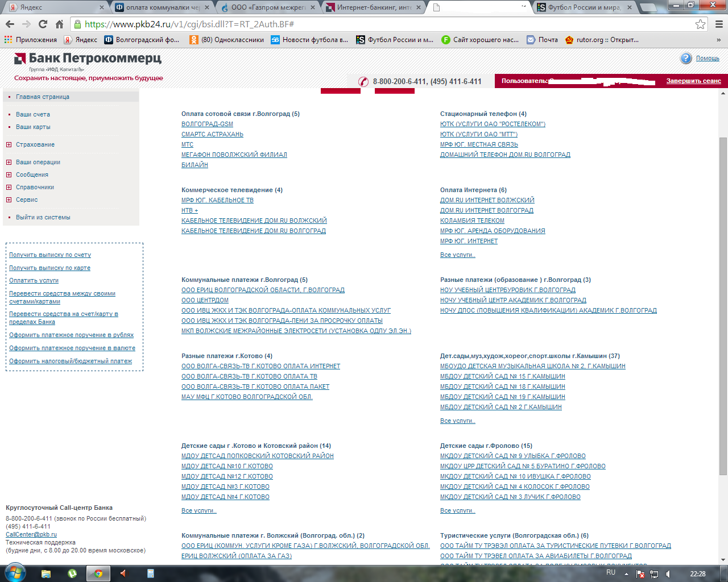
Task: Open Получить выписку по карте
Action: pyautogui.click(x=49, y=268)
